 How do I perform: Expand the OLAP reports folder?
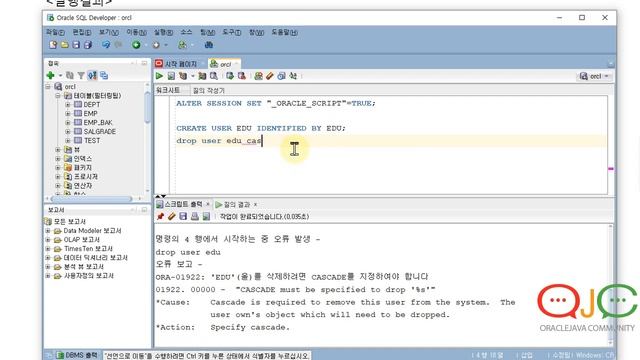tap(48, 240)
